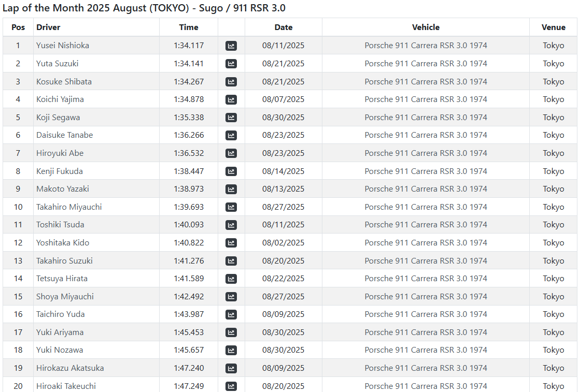The height and width of the screenshot is (392, 579).
Task: Select driver name Hiroyuki Abe
Action: point(60,153)
